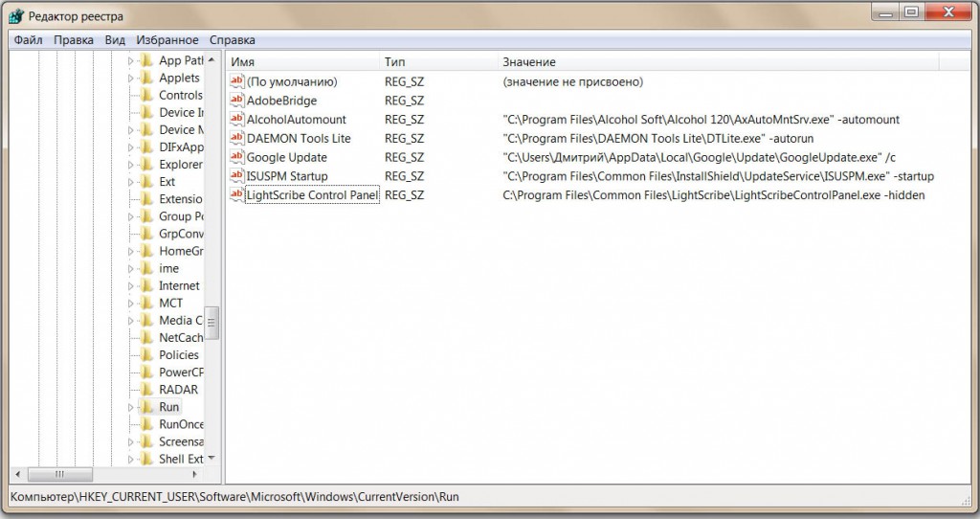Open the Избранное menu
Screen dimensions: 980x519
(x=167, y=40)
